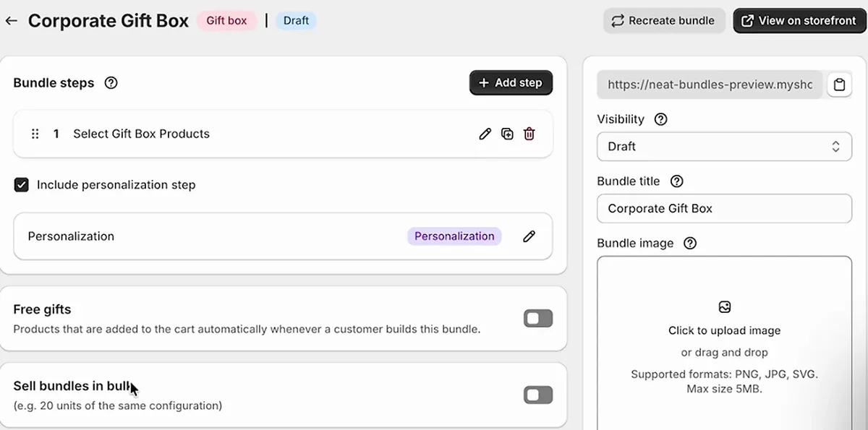Open the Bundle steps help icon

tap(111, 82)
